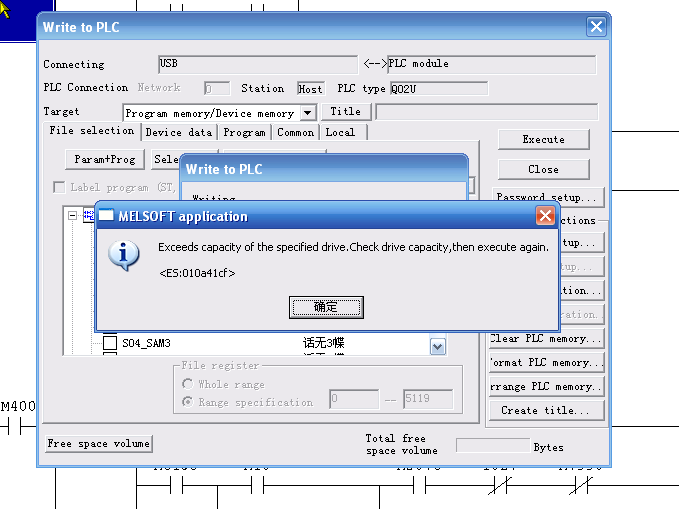Switch to the Device data tab
The width and height of the screenshot is (679, 509).
pyautogui.click(x=178, y=132)
